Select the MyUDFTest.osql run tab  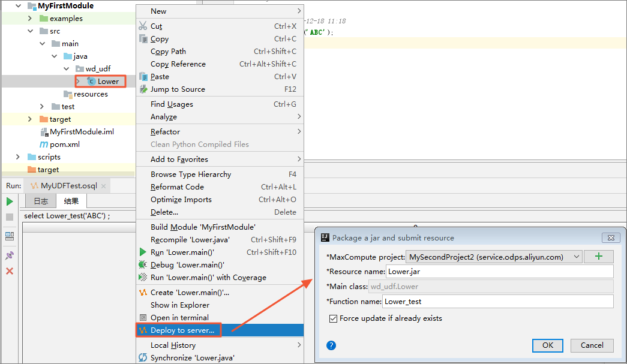68,186
